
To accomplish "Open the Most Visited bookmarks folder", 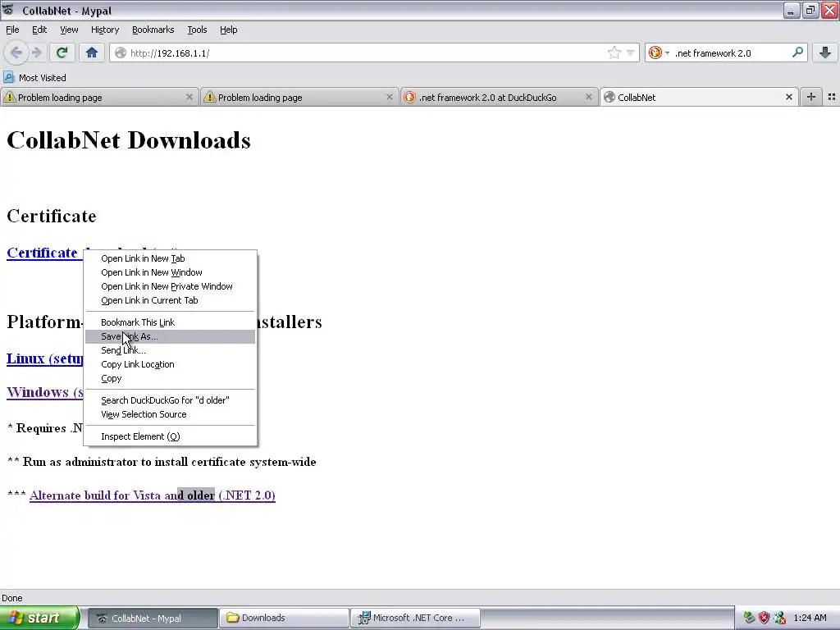I will pyautogui.click(x=35, y=77).
